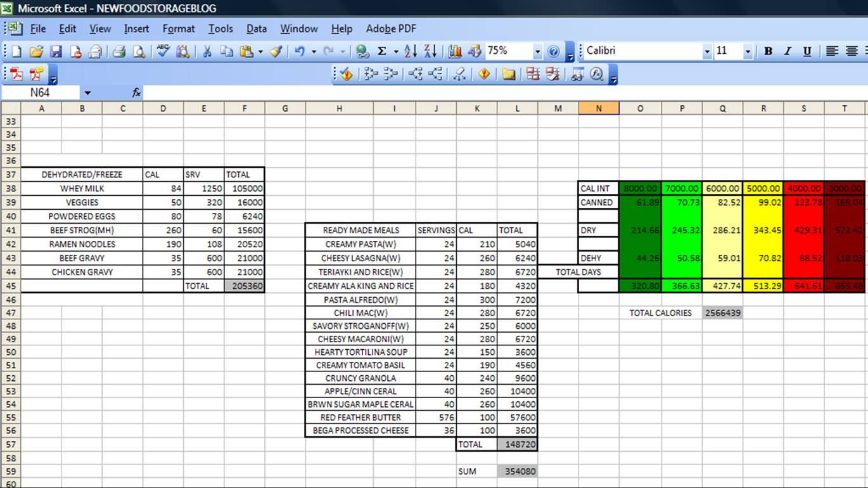Screen dimensions: 868x488
Task: Open the Data menu
Action: coord(256,29)
